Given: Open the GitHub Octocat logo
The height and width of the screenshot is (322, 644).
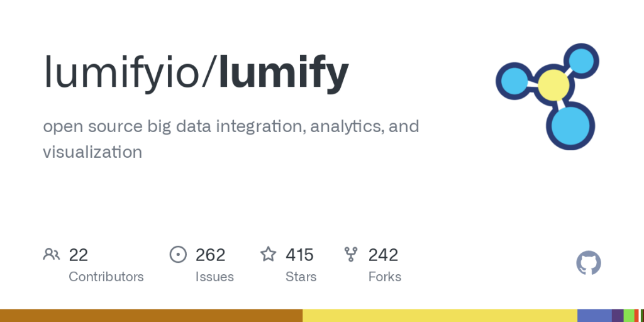Looking at the screenshot, I should click(589, 263).
